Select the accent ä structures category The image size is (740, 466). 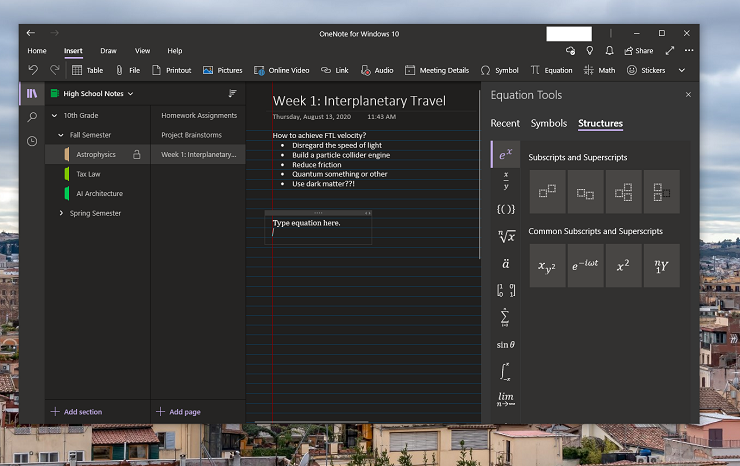[506, 263]
